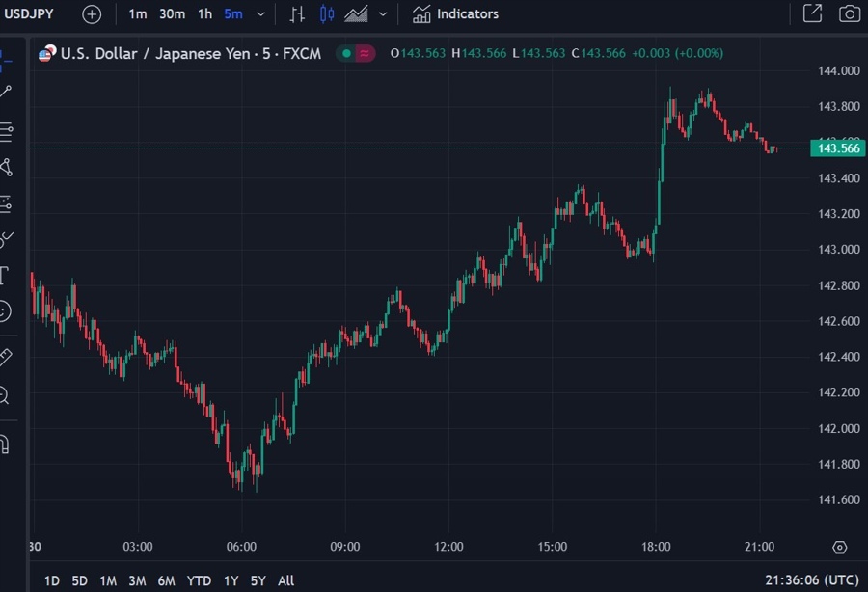Expand the chart style dropdown chevron

coord(383,13)
